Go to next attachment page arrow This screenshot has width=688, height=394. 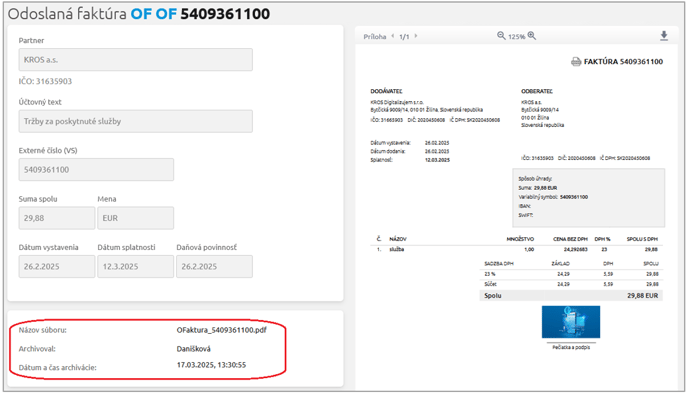[416, 36]
